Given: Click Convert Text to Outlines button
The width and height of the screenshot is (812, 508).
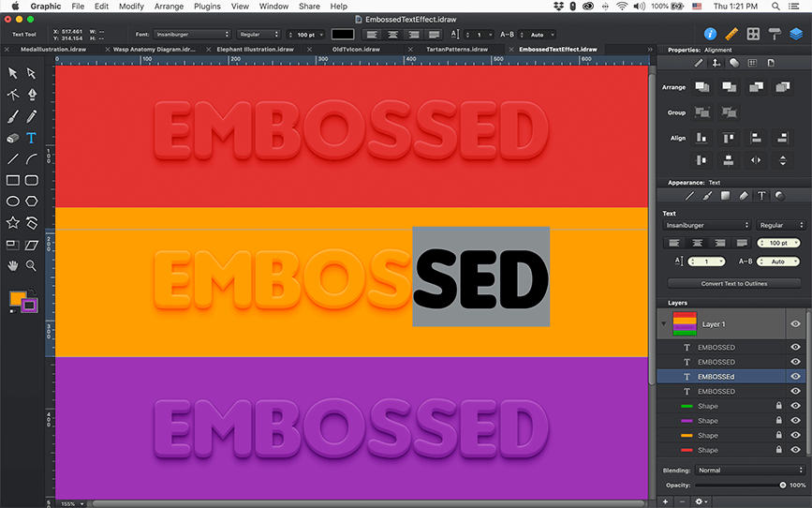Looking at the screenshot, I should coord(734,284).
